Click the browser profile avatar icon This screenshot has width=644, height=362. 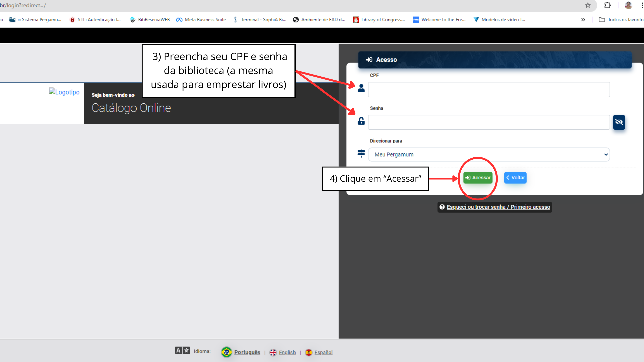tap(628, 5)
